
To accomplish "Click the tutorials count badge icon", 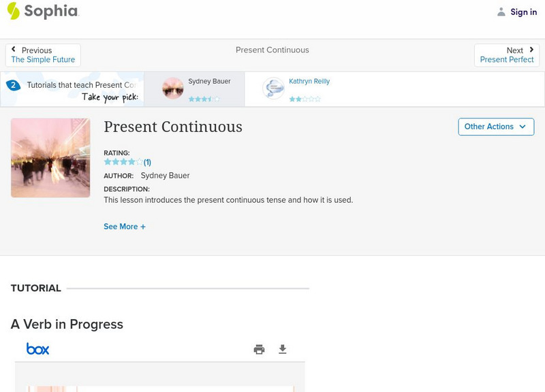I will pyautogui.click(x=13, y=85).
